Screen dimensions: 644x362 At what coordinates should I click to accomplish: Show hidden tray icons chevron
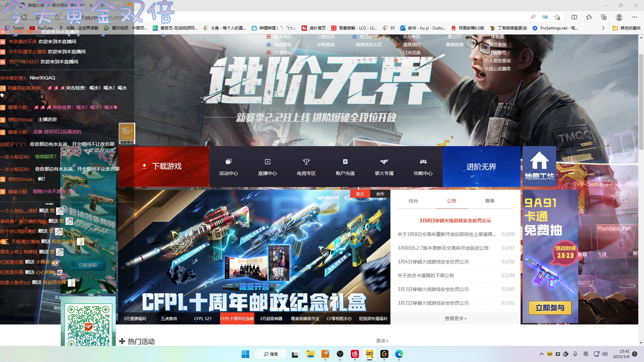541,354
